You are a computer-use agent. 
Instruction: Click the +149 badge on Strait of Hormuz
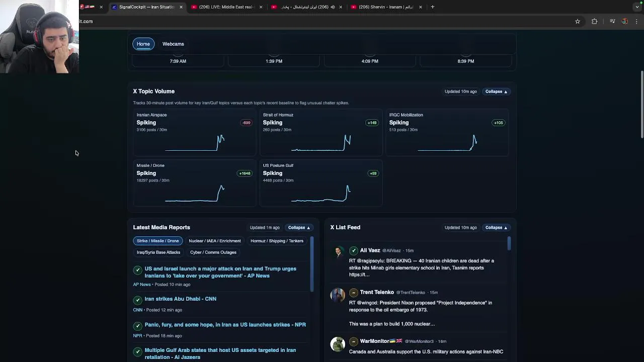372,123
